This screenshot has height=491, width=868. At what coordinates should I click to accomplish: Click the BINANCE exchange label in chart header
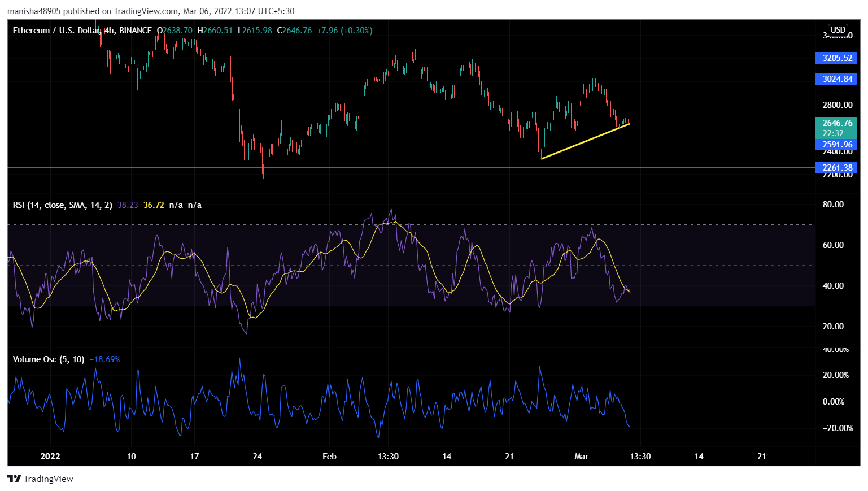(x=136, y=31)
